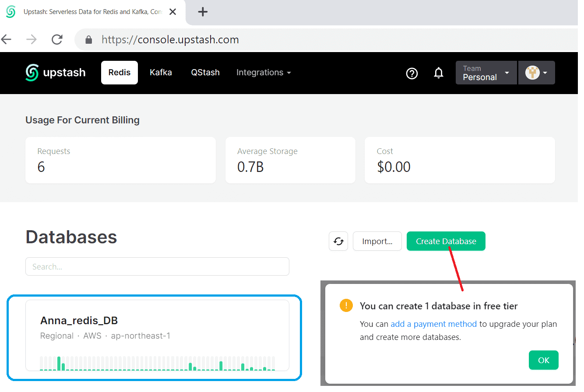
Task: Click the Import... button
Action: (x=377, y=241)
